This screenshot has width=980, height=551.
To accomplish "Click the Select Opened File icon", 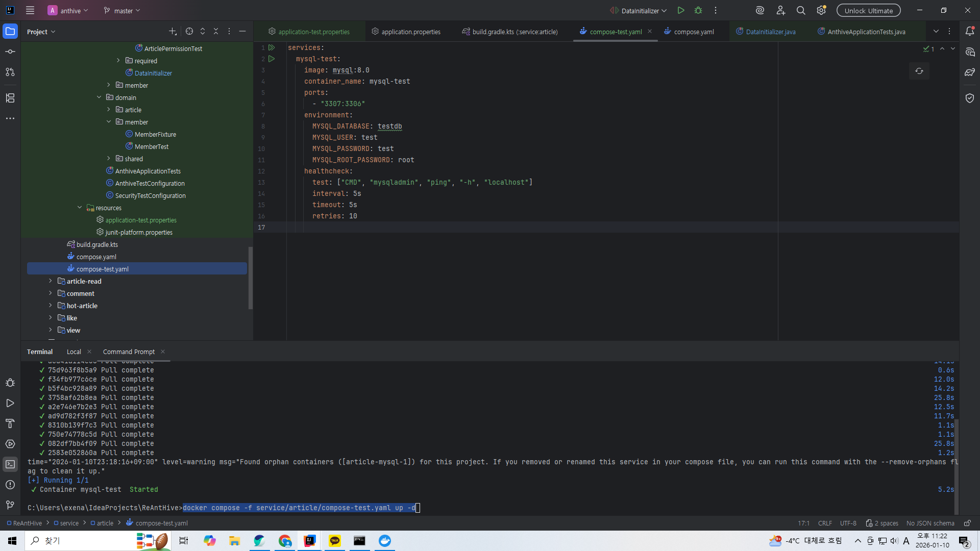I will click(189, 31).
